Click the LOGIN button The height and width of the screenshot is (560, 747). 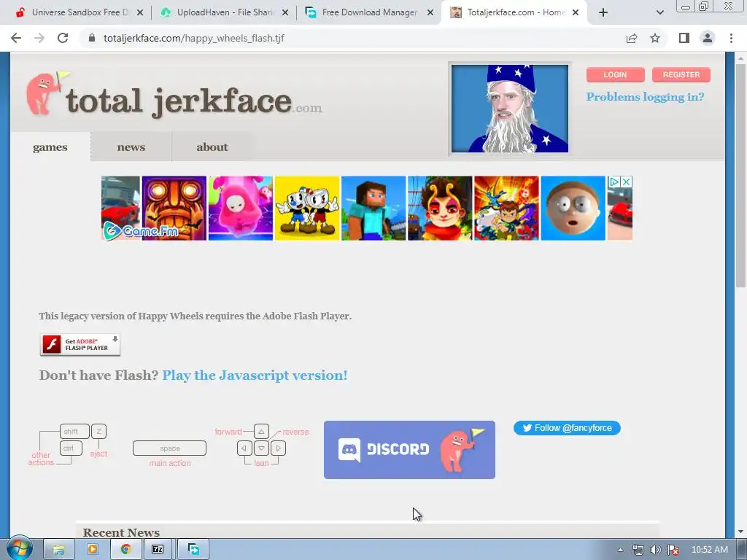pos(615,75)
